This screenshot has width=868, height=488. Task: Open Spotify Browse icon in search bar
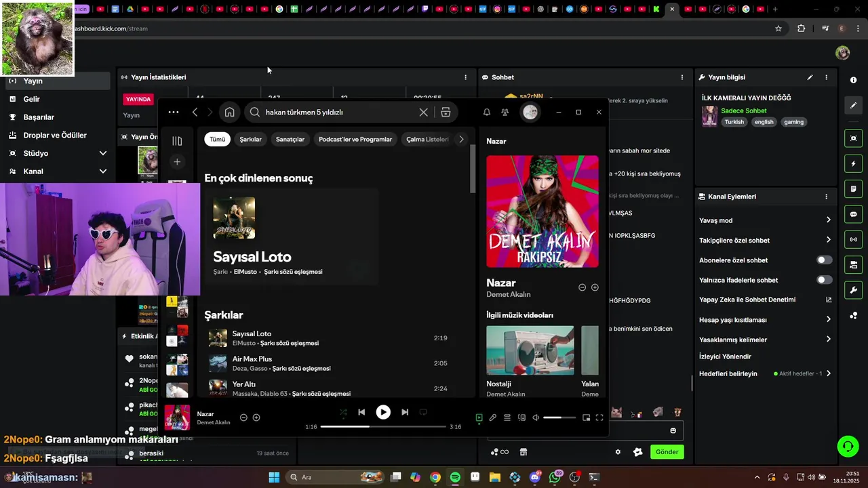446,113
